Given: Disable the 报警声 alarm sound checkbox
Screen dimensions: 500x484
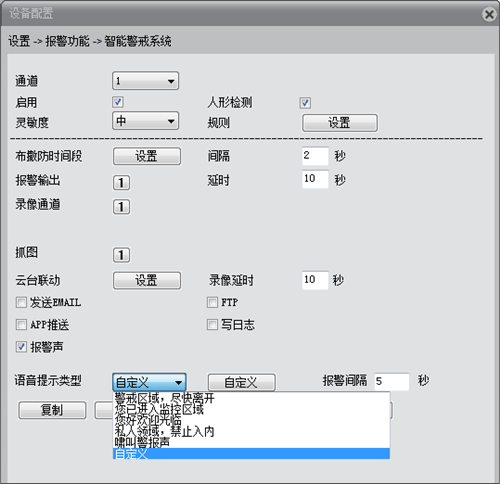Looking at the screenshot, I should (x=21, y=347).
